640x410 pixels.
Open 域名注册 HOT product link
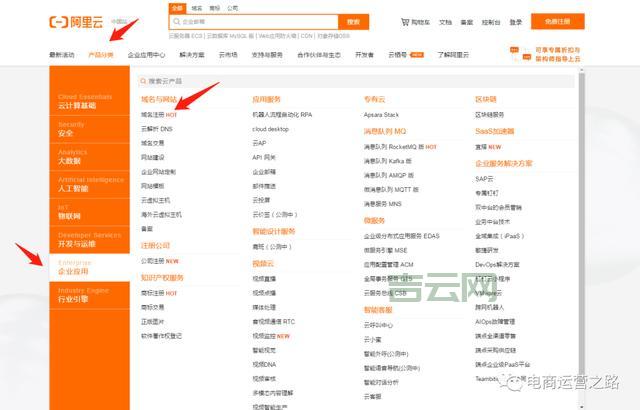pos(159,115)
